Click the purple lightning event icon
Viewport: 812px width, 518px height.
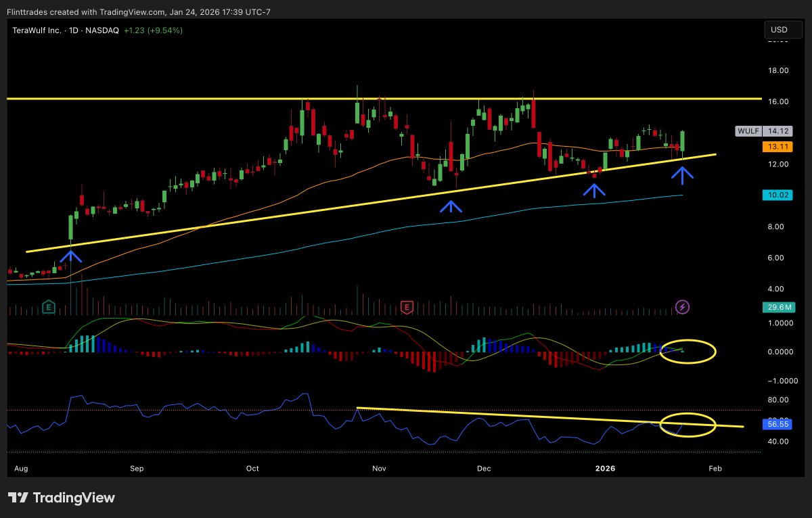click(x=683, y=308)
